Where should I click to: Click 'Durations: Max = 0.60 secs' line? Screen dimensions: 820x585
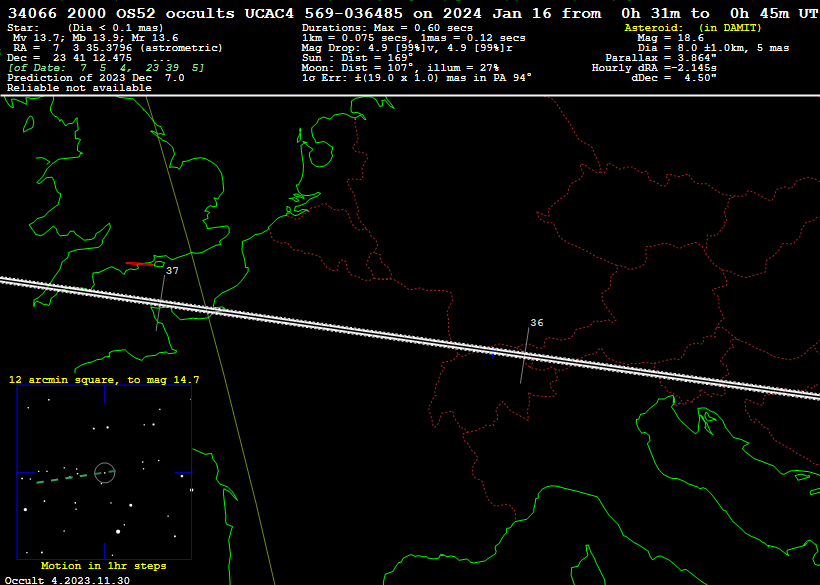pos(387,28)
